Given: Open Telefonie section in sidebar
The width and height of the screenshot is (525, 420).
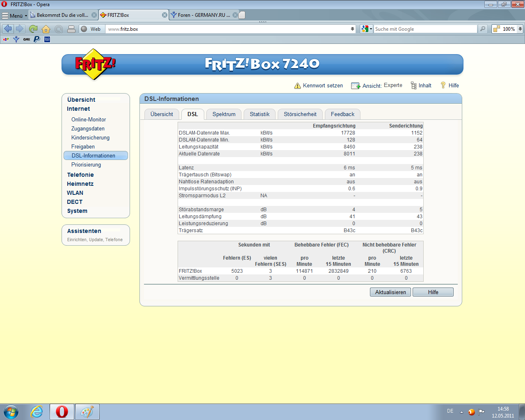Looking at the screenshot, I should pyautogui.click(x=80, y=175).
